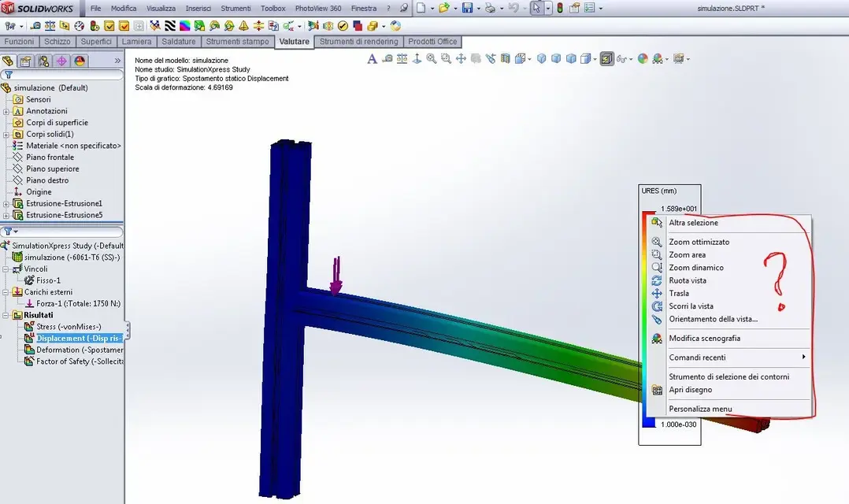Open the Sustainability globe icon
The image size is (849, 504).
pyautogui.click(x=395, y=25)
